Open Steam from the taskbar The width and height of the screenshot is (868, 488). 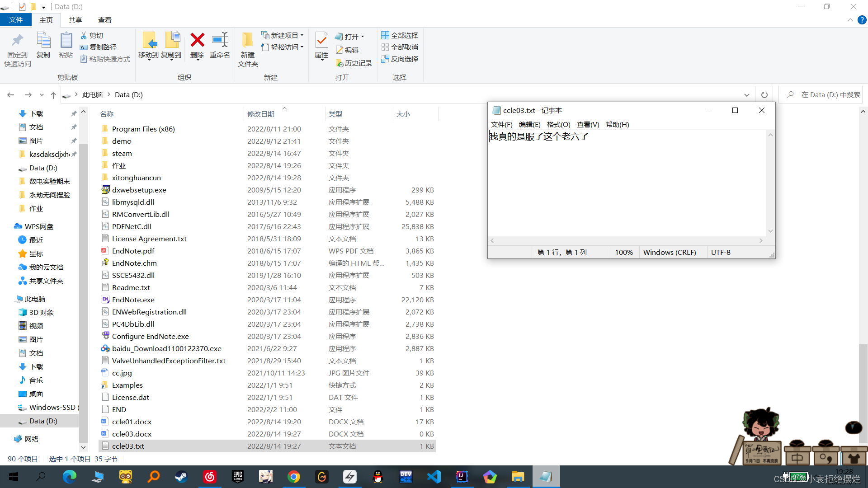(x=182, y=476)
